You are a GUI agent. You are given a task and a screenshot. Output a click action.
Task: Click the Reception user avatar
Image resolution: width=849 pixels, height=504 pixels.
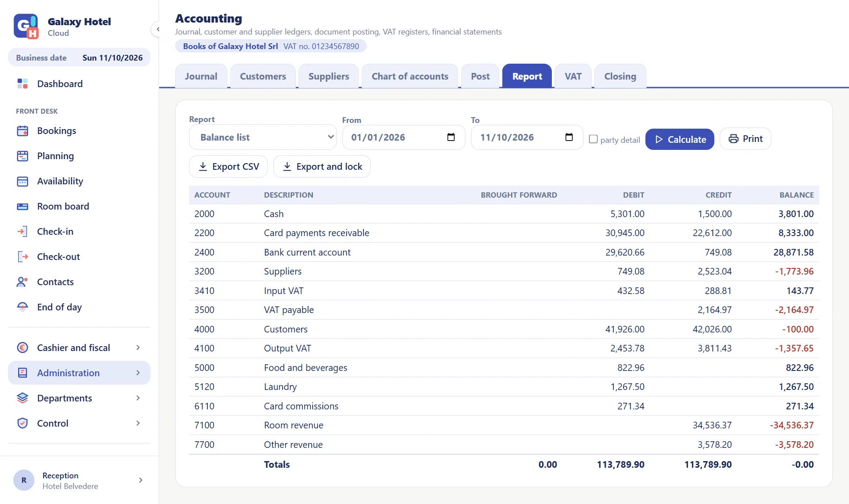(x=24, y=480)
